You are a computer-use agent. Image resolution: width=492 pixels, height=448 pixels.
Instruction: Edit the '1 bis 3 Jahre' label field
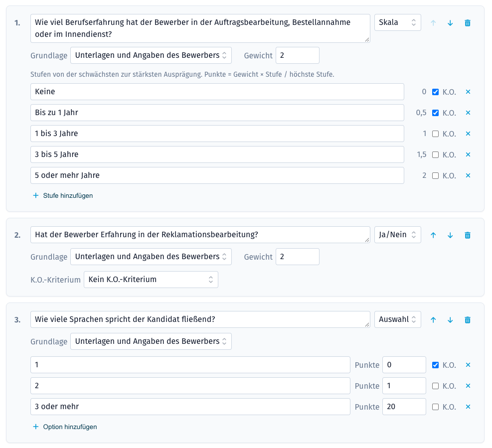click(217, 134)
